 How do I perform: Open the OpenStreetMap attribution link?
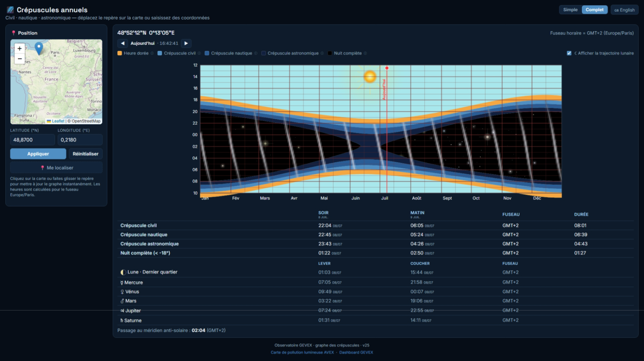tap(86, 121)
